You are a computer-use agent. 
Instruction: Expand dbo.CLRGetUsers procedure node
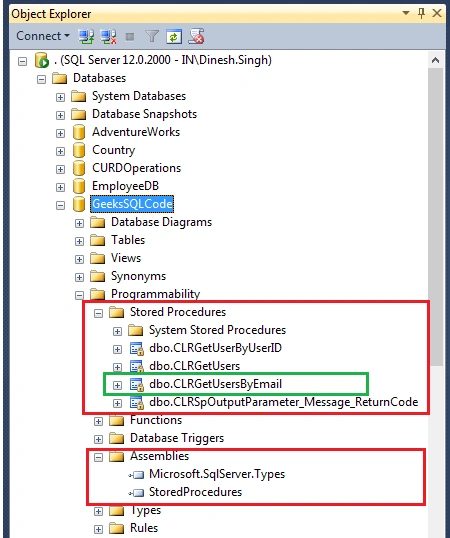[117, 367]
